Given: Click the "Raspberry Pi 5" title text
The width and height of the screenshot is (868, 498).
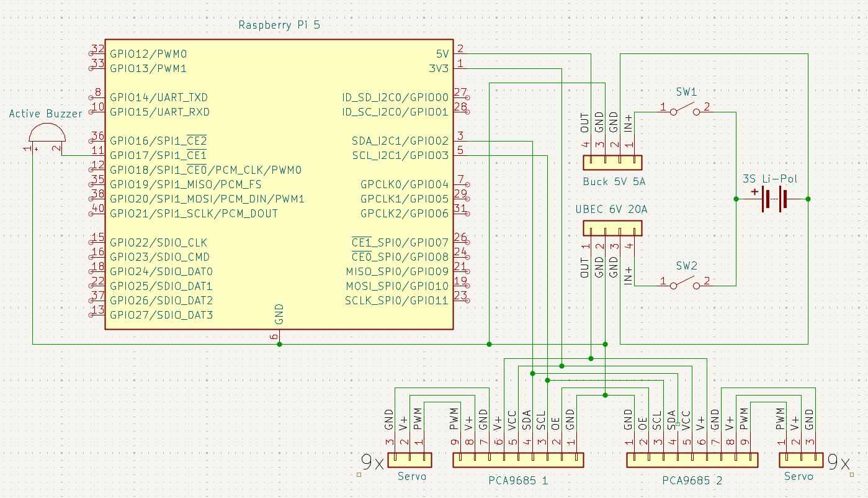Looking at the screenshot, I should 279,25.
